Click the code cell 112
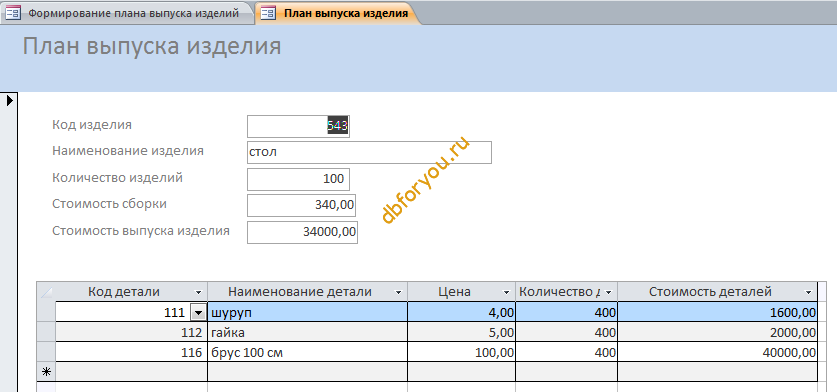Viewport: 837px width, 392px height. click(x=131, y=333)
